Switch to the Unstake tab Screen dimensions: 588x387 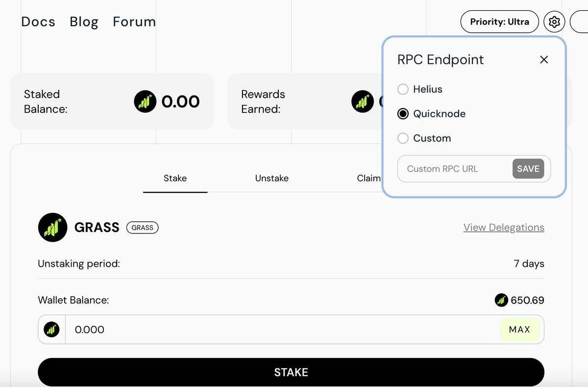(x=271, y=178)
